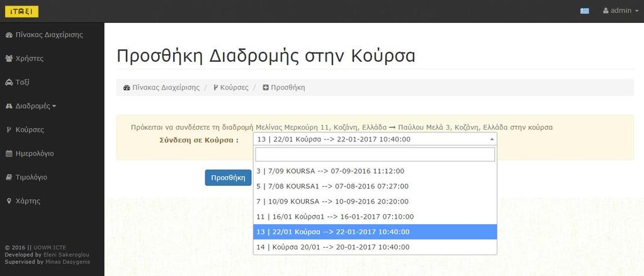Open the admin user menu
The width and height of the screenshot is (644, 276).
click(x=621, y=11)
